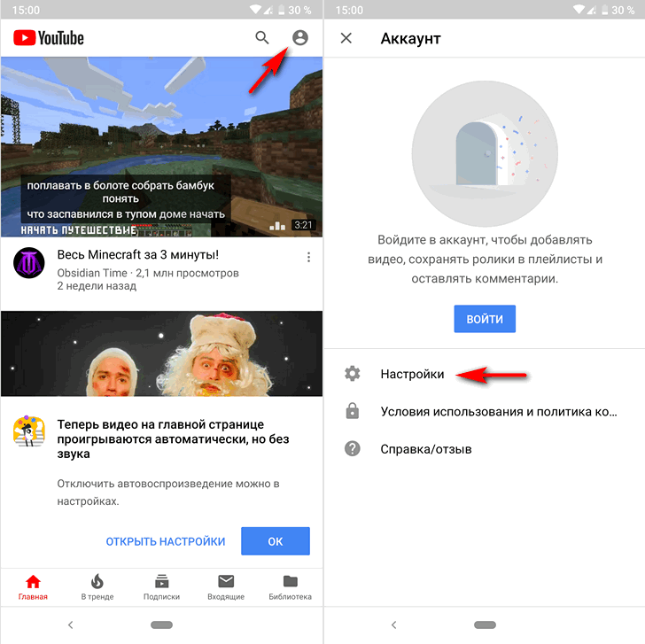Image resolution: width=645 pixels, height=644 pixels.
Task: Open the account profile icon in header
Action: pyautogui.click(x=300, y=37)
